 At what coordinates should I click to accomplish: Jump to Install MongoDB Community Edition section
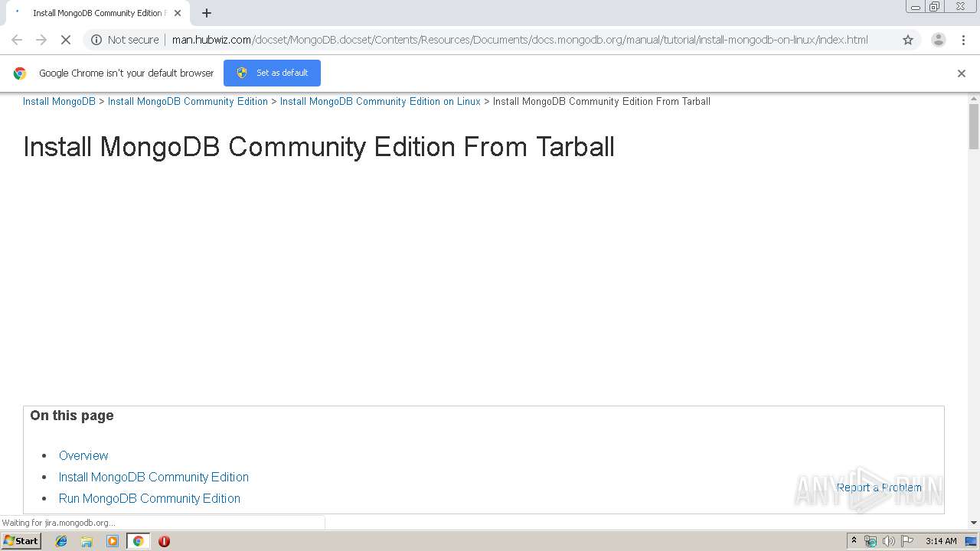tap(154, 477)
